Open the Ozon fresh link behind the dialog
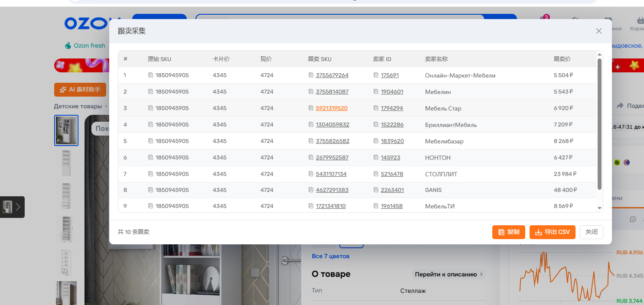This screenshot has height=305, width=644. pos(85,45)
